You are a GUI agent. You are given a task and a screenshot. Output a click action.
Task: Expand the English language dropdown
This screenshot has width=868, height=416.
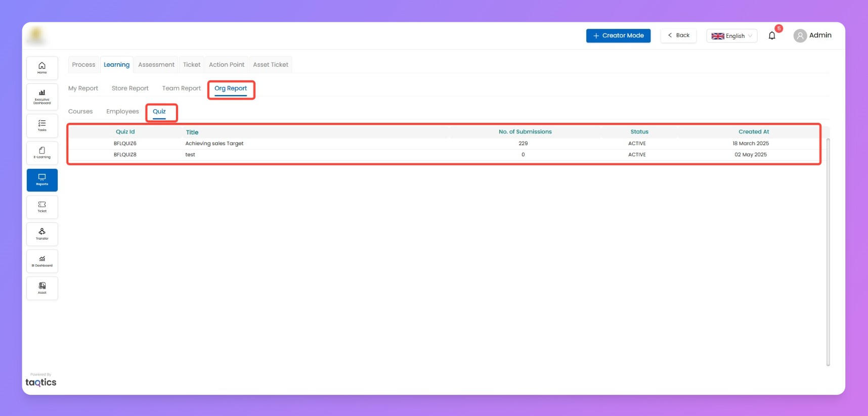click(731, 36)
